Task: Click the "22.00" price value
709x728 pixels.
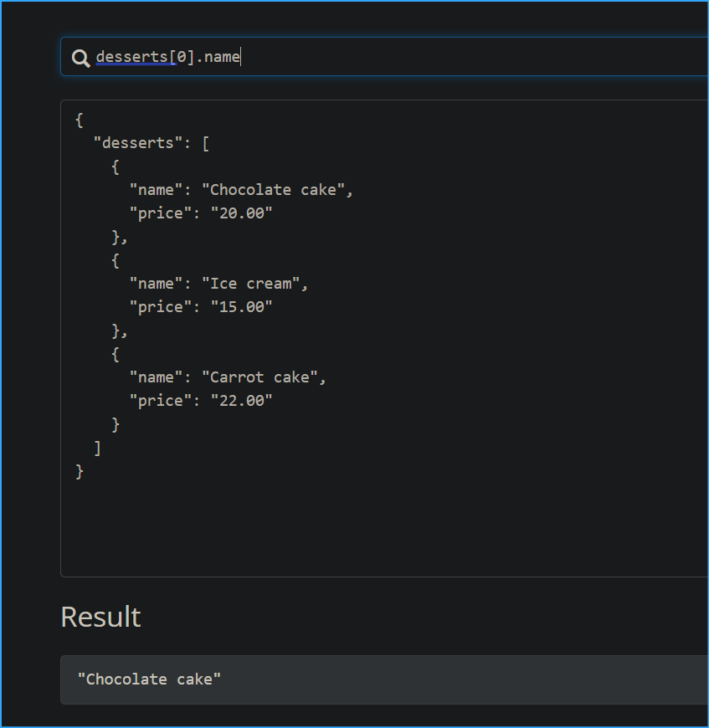Action: (x=241, y=401)
